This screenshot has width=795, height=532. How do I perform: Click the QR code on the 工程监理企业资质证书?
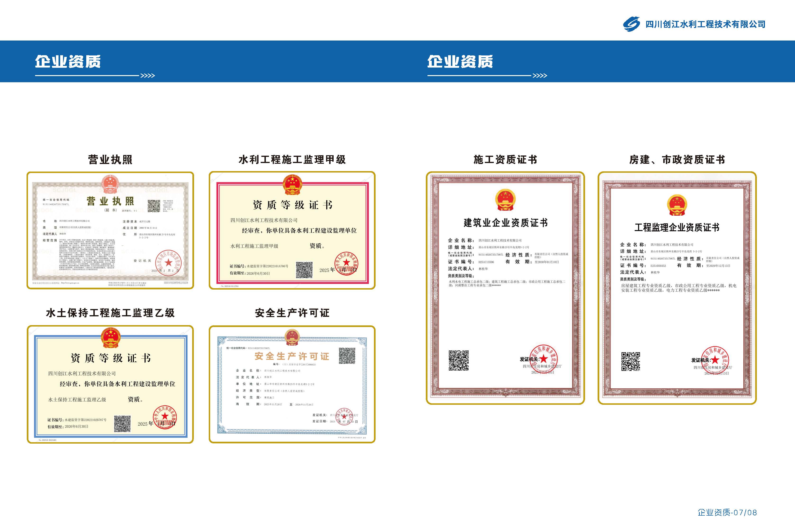coord(631,361)
